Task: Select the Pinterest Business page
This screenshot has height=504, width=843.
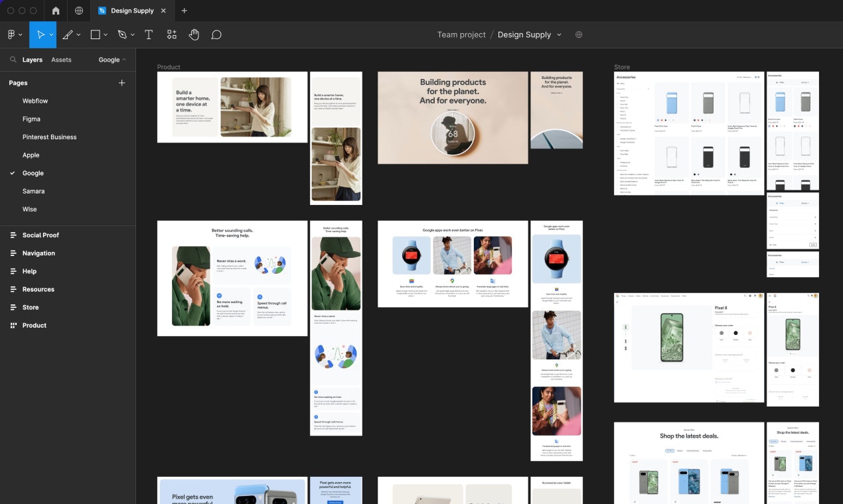Action: (x=49, y=137)
